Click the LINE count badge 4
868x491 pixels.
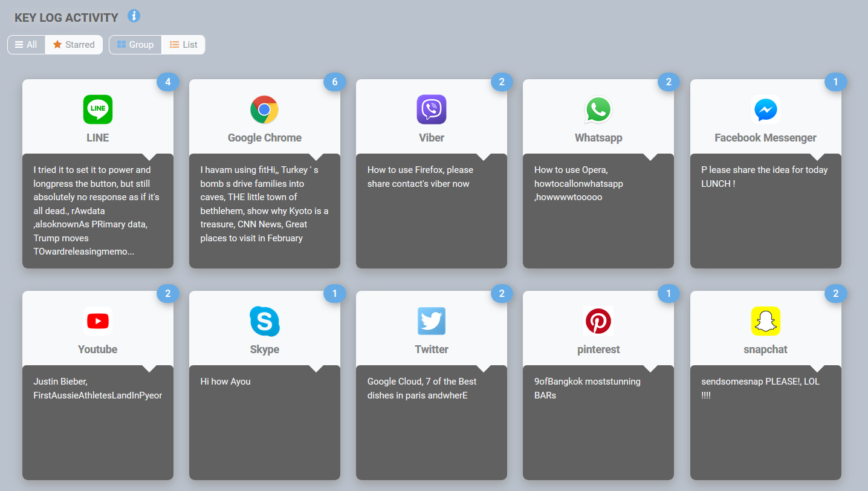tap(168, 82)
